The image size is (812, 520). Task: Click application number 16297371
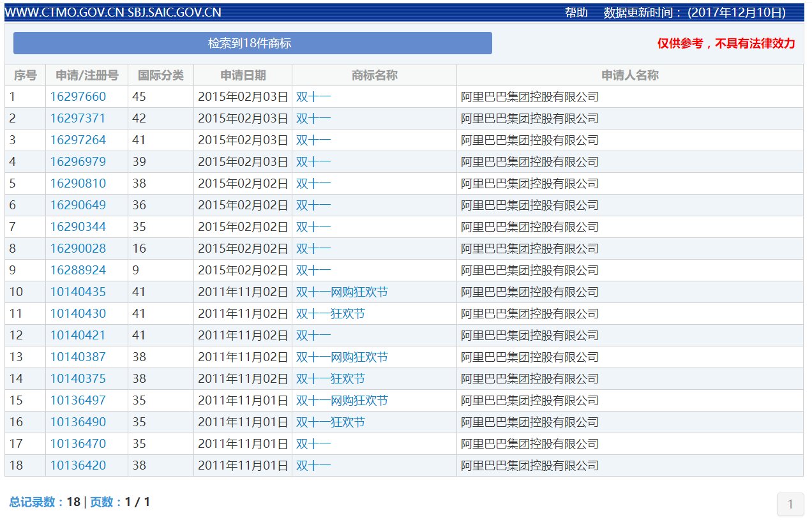(x=78, y=119)
